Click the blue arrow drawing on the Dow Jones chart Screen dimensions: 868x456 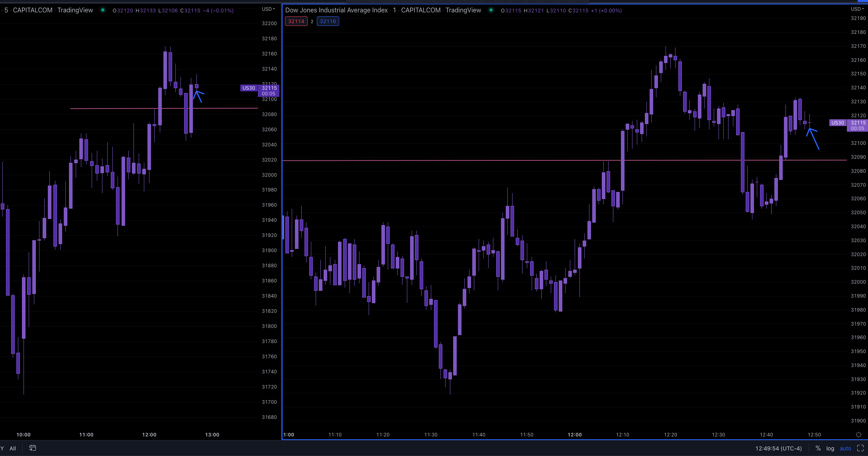click(813, 140)
